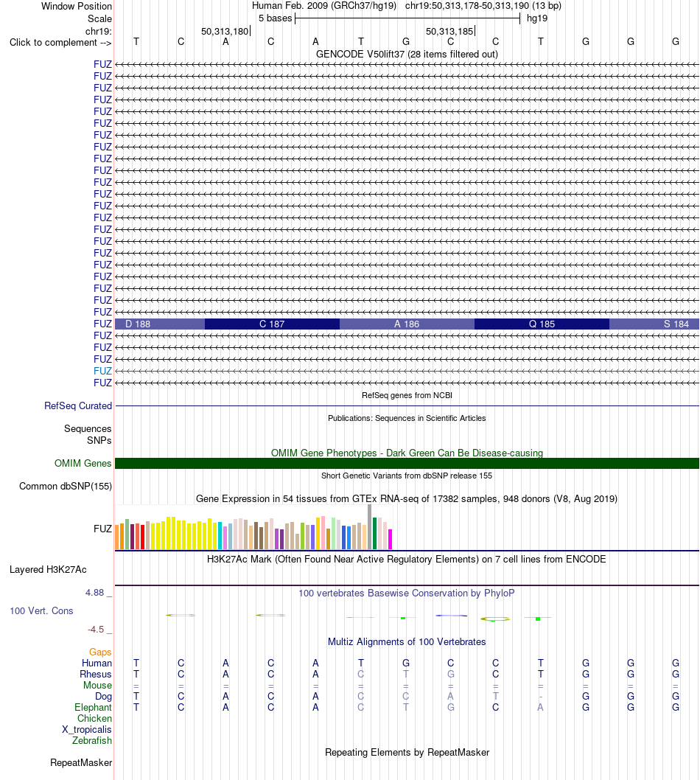Click the Elephant alignment row label
This screenshot has height=780, width=700.
click(93, 707)
